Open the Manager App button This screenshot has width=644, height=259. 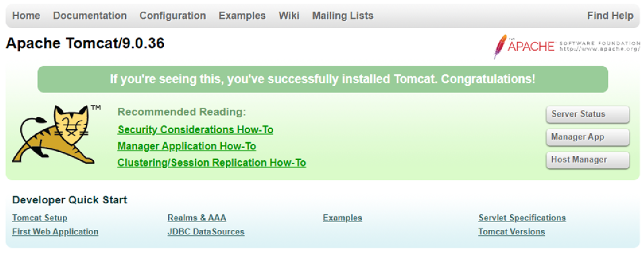[x=587, y=137]
